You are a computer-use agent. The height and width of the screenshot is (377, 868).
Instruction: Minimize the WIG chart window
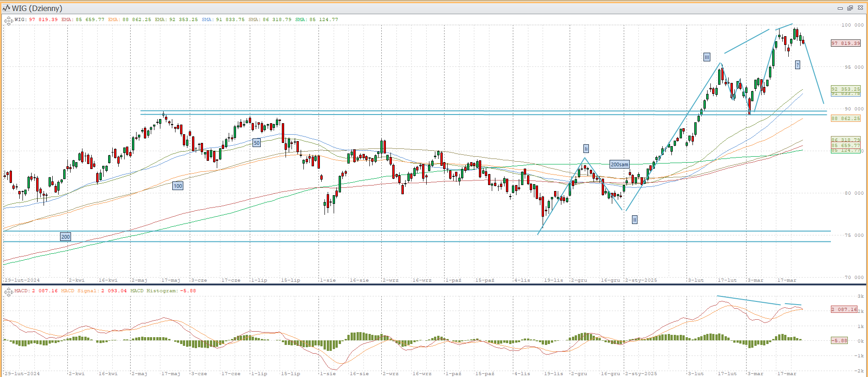(x=840, y=8)
